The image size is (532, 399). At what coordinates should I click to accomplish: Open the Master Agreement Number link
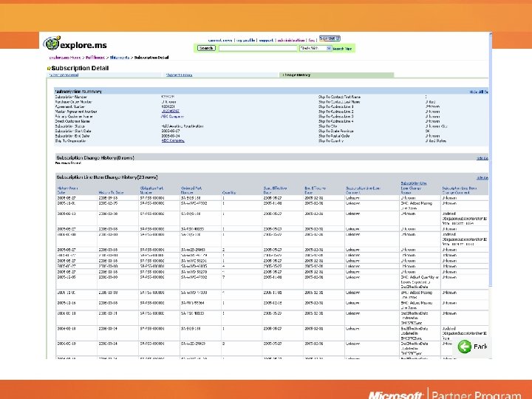171,112
